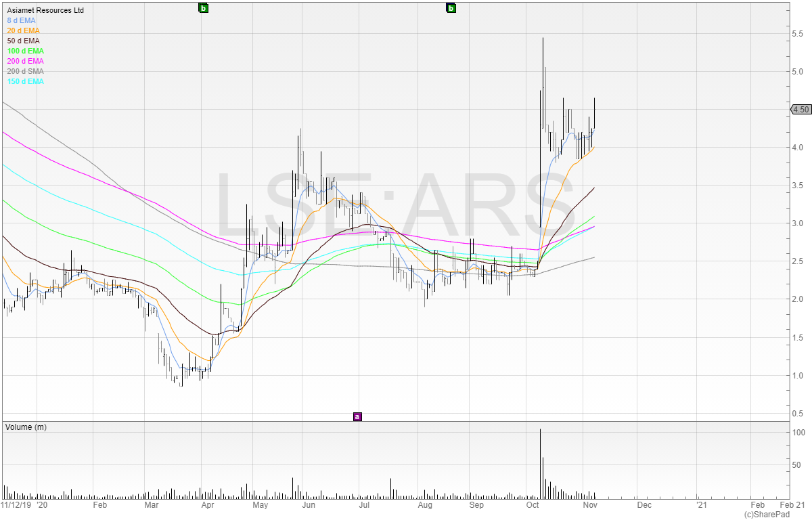Click the 4.0 price axis label
This screenshot has height=520, width=812.
797,148
